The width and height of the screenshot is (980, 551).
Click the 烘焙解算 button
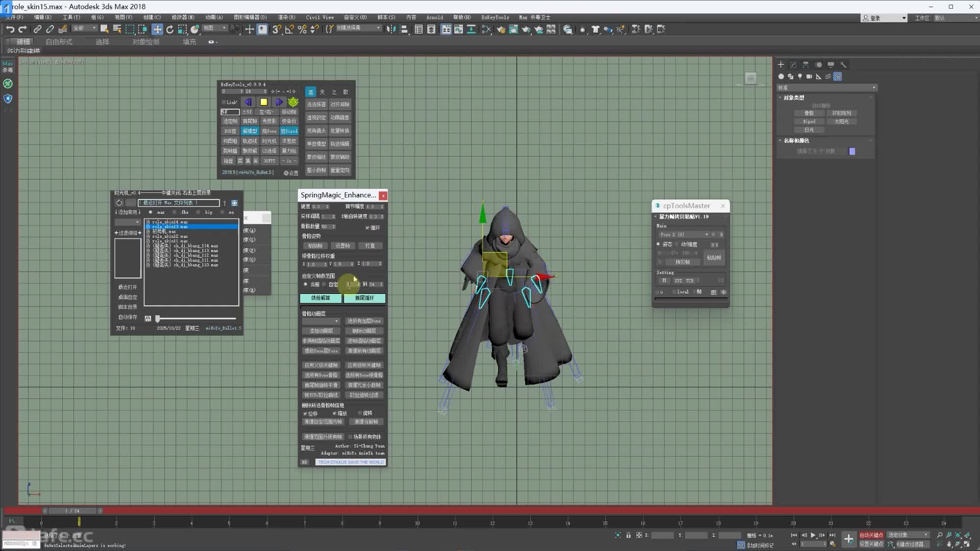pyautogui.click(x=321, y=298)
